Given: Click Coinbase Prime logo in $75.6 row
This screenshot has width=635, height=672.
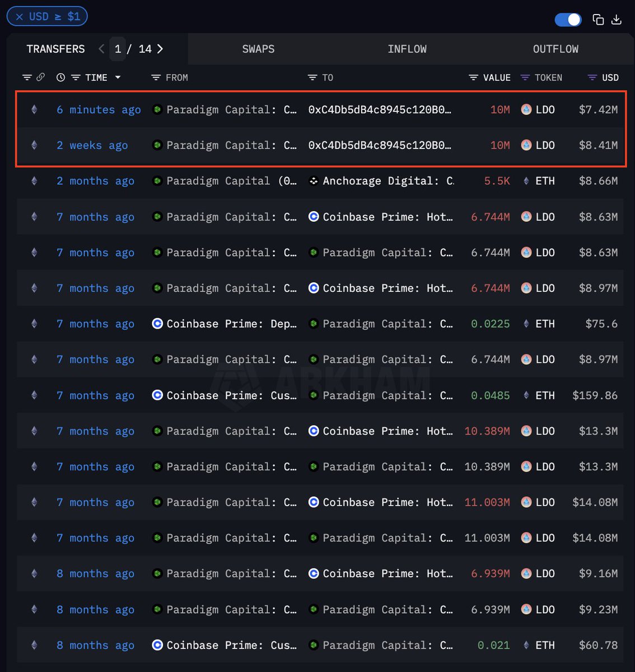Looking at the screenshot, I should pos(157,324).
